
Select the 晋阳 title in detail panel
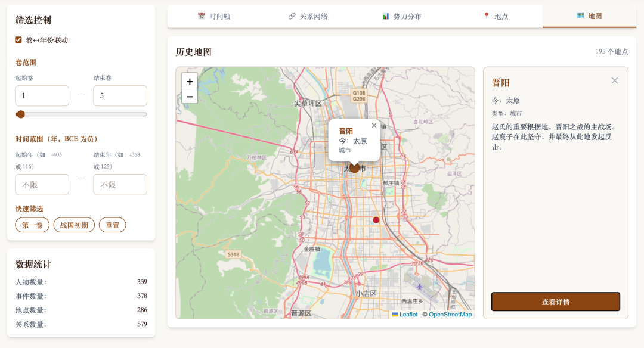(501, 83)
